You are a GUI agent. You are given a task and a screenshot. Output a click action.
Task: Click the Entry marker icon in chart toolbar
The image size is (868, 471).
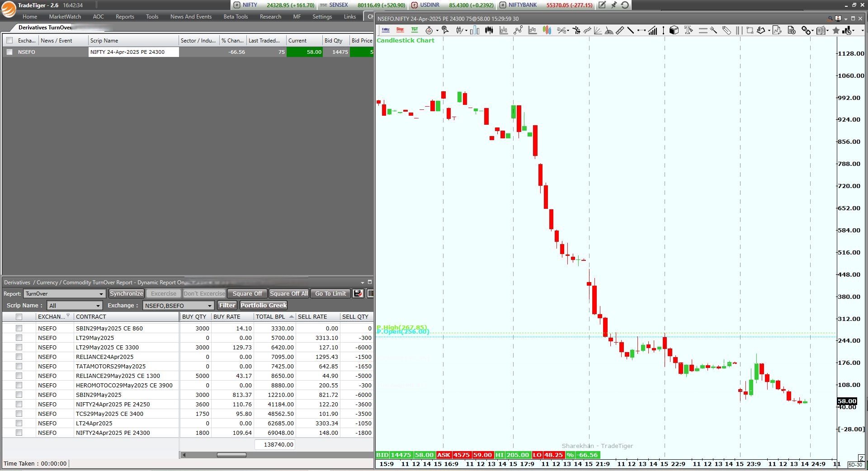click(386, 30)
